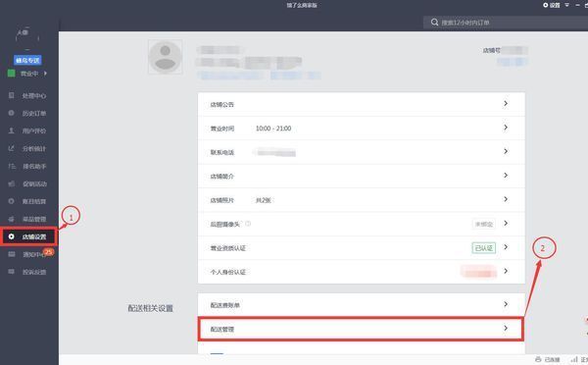
Task: Click the 配送管理 label
Action: [222, 330]
